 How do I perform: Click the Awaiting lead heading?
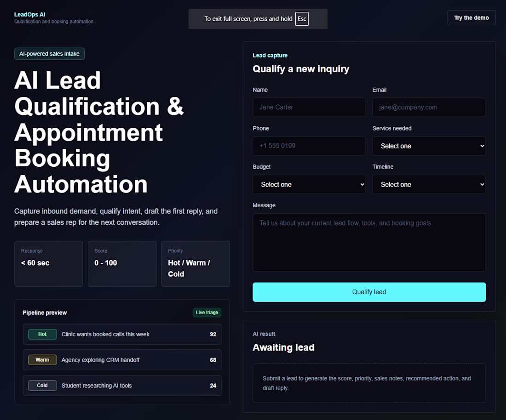[283, 347]
